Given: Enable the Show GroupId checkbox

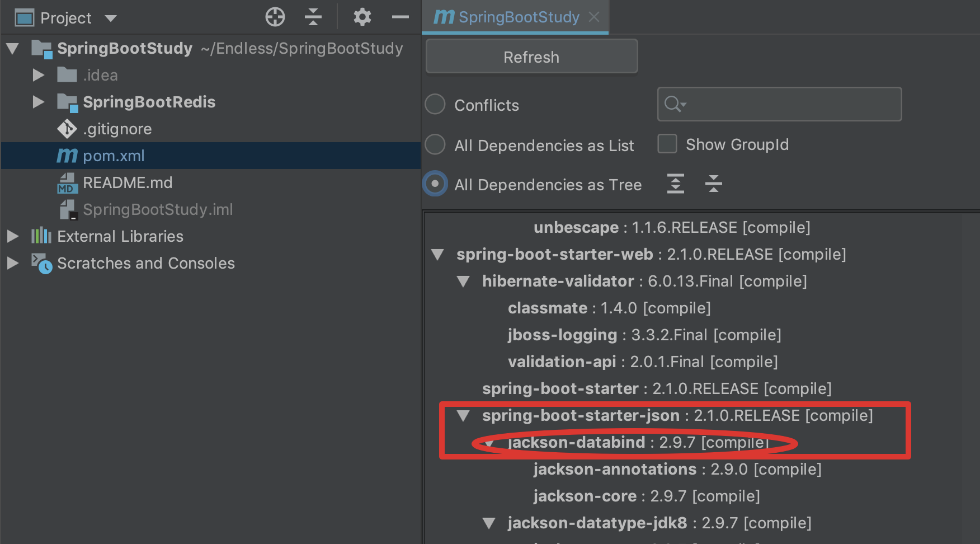Looking at the screenshot, I should [x=667, y=143].
